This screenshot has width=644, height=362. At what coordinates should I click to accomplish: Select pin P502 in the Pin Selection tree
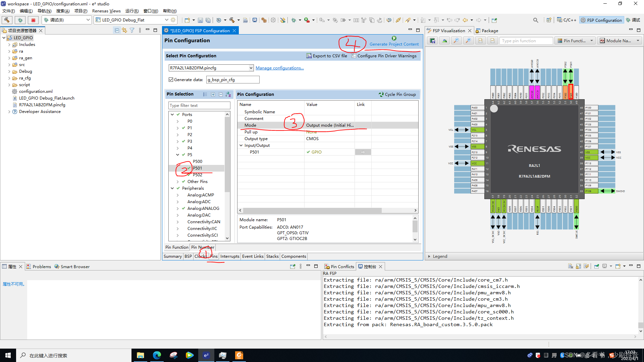tap(197, 175)
